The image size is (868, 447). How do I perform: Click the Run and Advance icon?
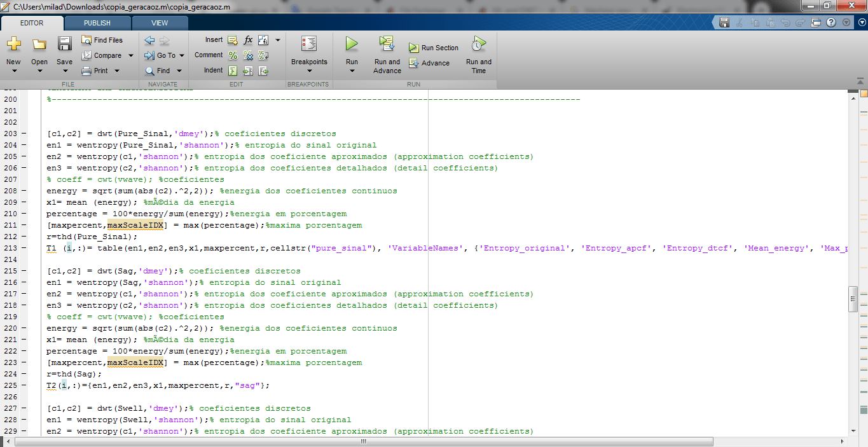tap(387, 44)
